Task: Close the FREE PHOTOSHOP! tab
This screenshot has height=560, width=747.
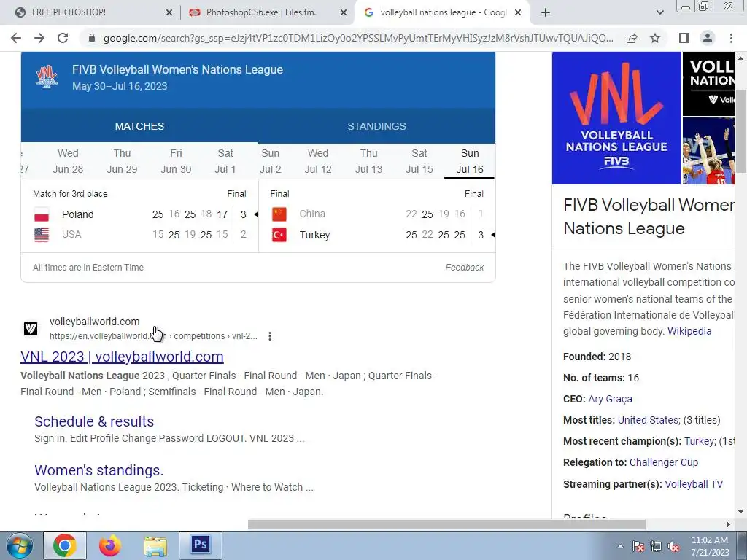Action: tap(169, 13)
